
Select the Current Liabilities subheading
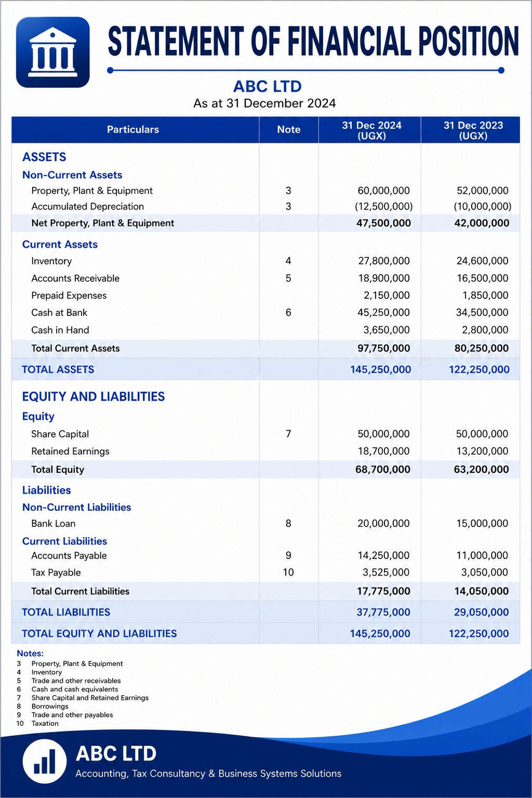pyautogui.click(x=64, y=541)
